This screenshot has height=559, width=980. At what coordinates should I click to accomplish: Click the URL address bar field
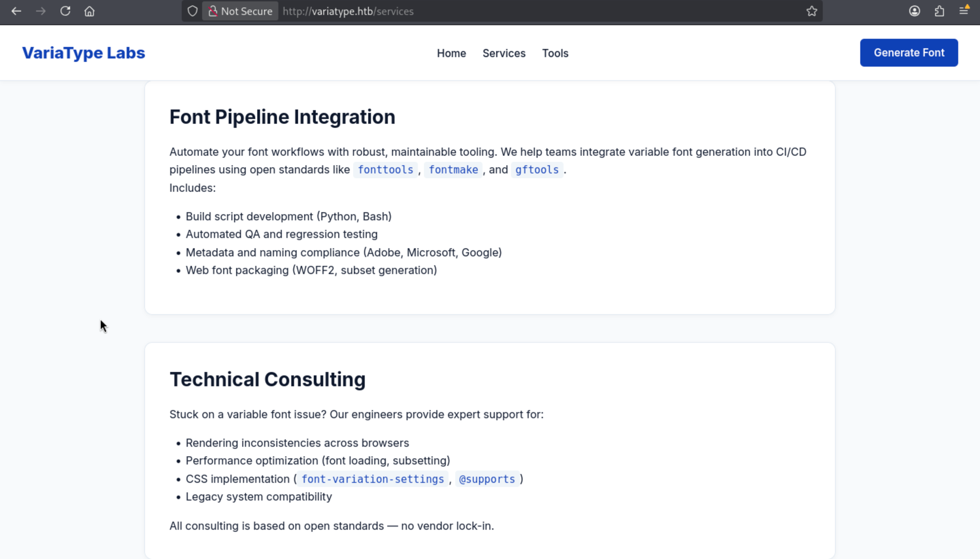[x=538, y=11]
